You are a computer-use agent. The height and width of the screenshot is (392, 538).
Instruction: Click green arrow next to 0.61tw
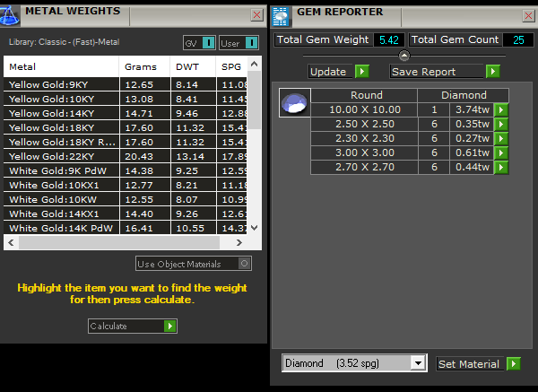[501, 152]
